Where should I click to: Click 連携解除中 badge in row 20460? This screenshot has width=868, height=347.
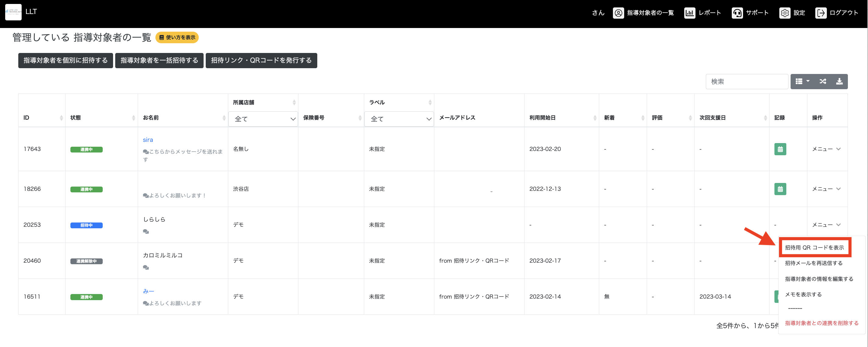[87, 261]
